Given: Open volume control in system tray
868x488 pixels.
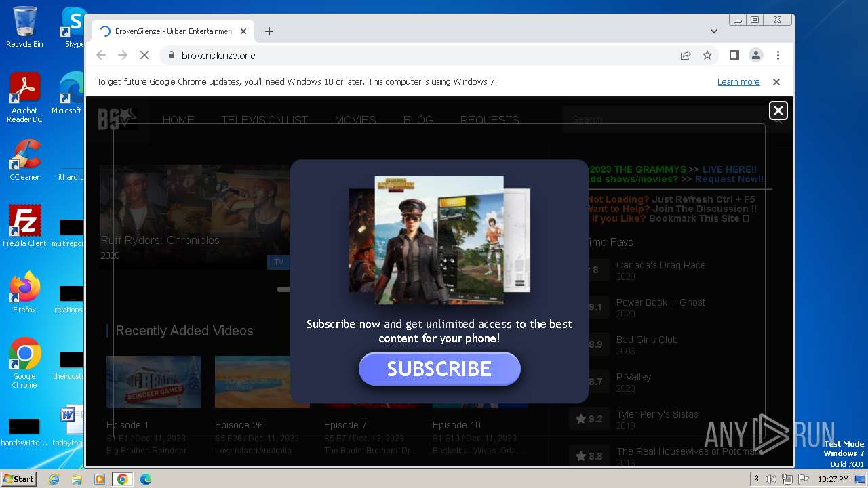Looking at the screenshot, I should coord(771,479).
